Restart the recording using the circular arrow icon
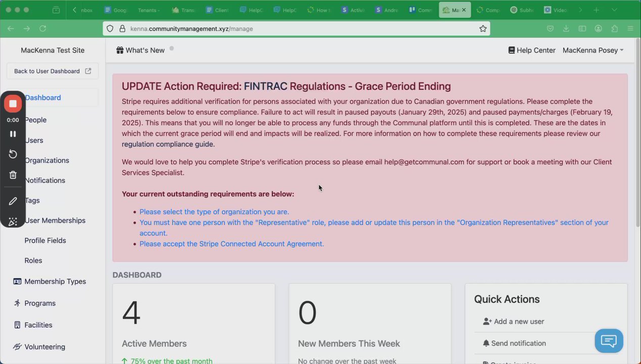641x364 pixels. coord(13,154)
